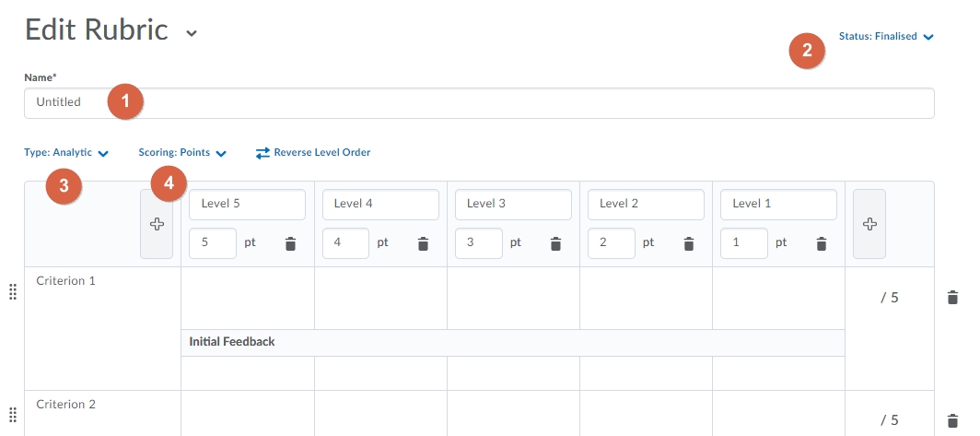
Task: Click the rubric Name field showing Untitled
Action: (x=479, y=103)
